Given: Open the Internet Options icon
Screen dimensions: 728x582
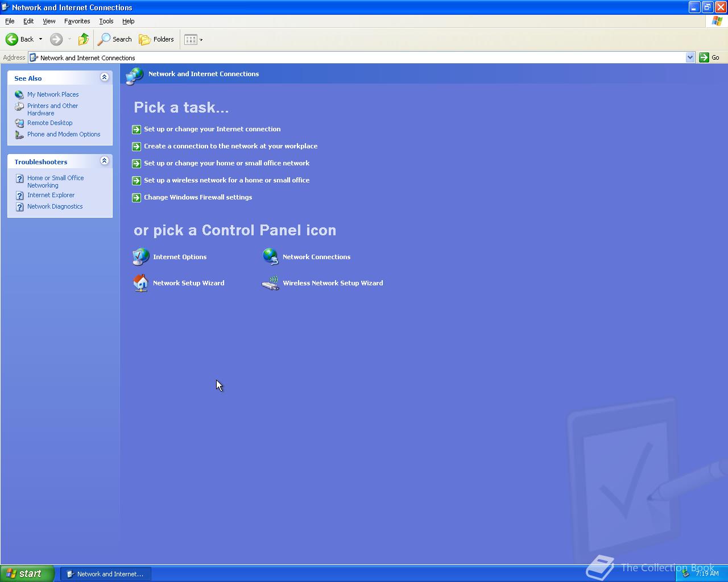Looking at the screenshot, I should pos(140,257).
